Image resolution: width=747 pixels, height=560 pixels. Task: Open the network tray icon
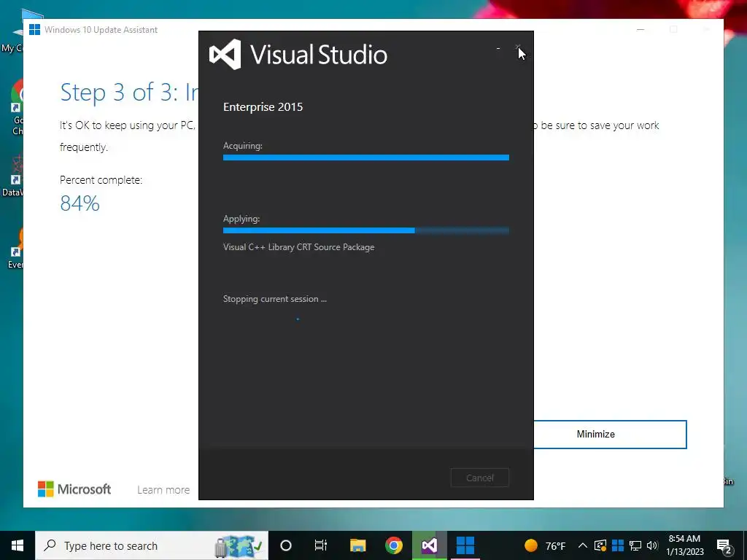tap(635, 545)
